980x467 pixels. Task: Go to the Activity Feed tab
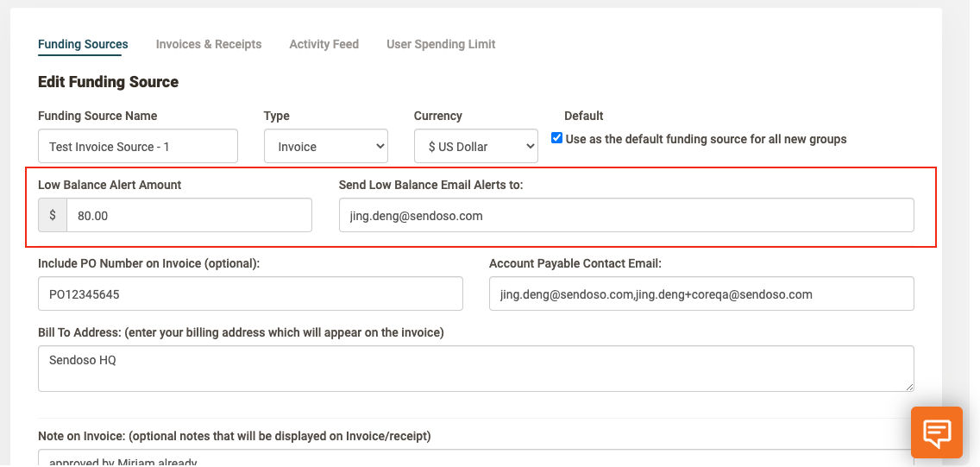click(x=324, y=44)
